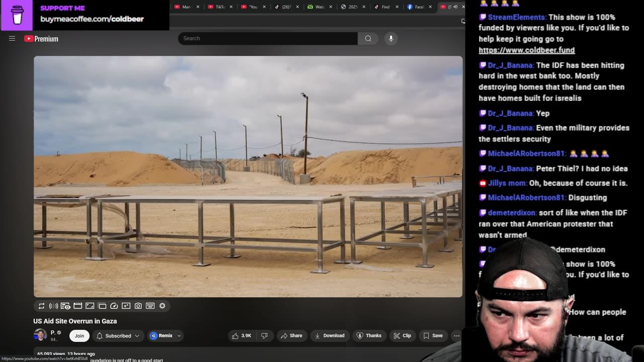Click in the YouTube search field

click(268, 38)
